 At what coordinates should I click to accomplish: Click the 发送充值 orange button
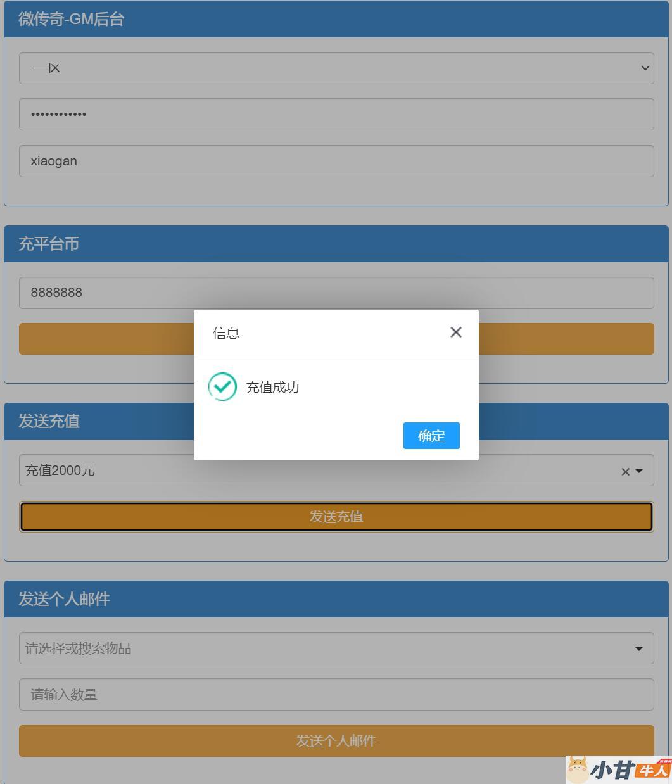coord(336,517)
